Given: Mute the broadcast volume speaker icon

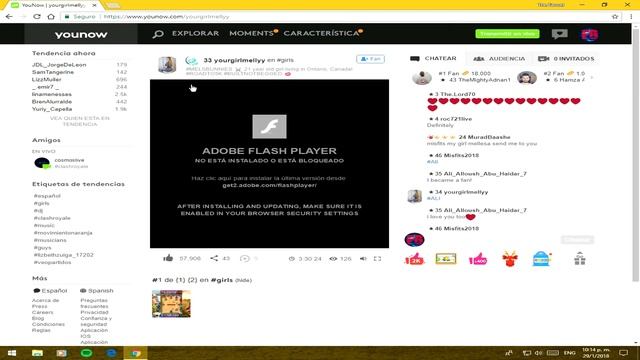Looking at the screenshot, I should (x=363, y=258).
